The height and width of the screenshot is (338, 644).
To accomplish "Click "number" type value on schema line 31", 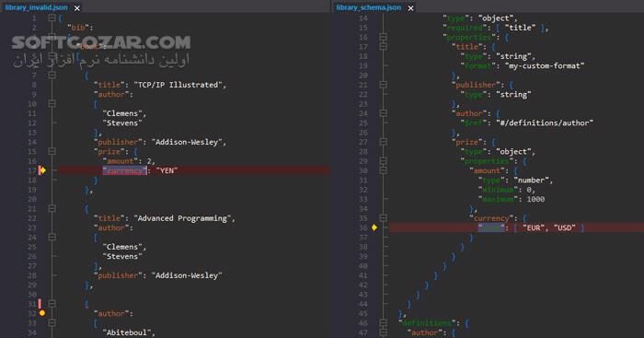I will pos(531,180).
